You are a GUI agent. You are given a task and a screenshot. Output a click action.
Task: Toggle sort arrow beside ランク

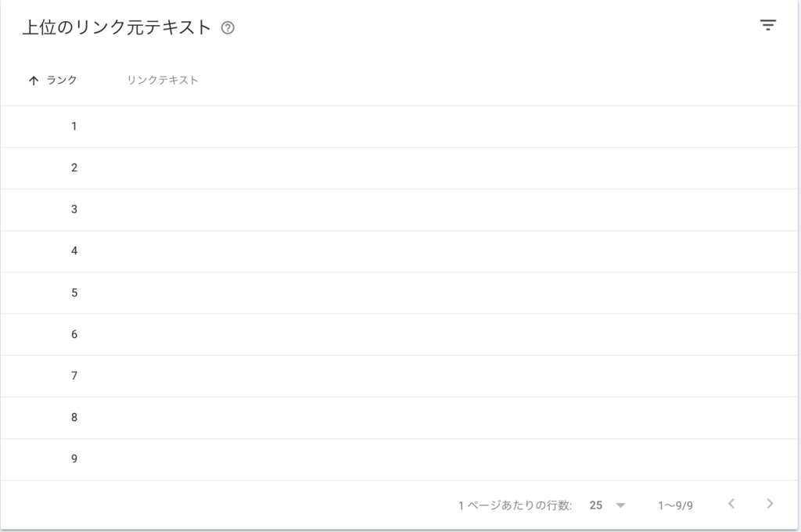pyautogui.click(x=34, y=81)
